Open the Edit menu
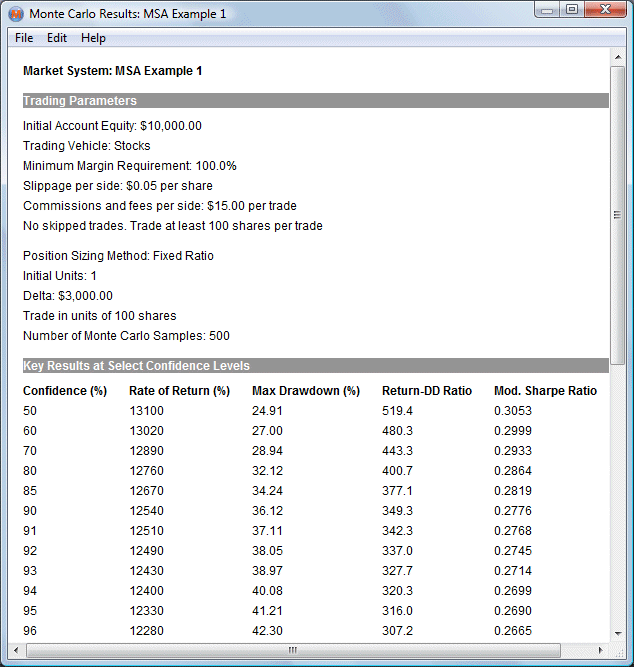 (57, 38)
